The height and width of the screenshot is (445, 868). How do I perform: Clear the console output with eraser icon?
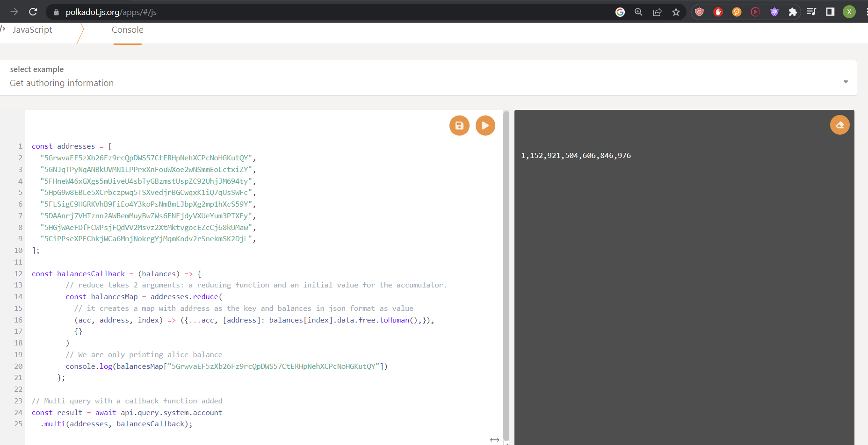pyautogui.click(x=839, y=125)
